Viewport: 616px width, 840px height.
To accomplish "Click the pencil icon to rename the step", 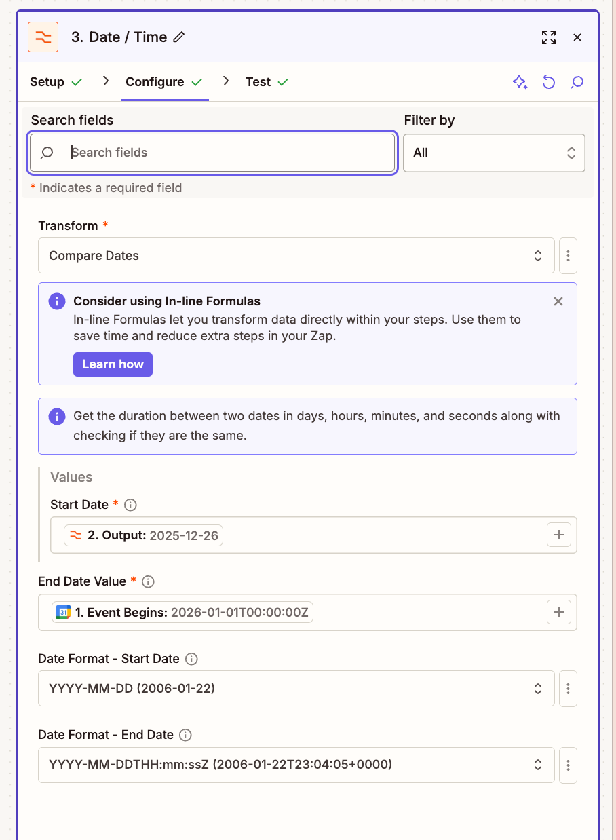I will 178,37.
